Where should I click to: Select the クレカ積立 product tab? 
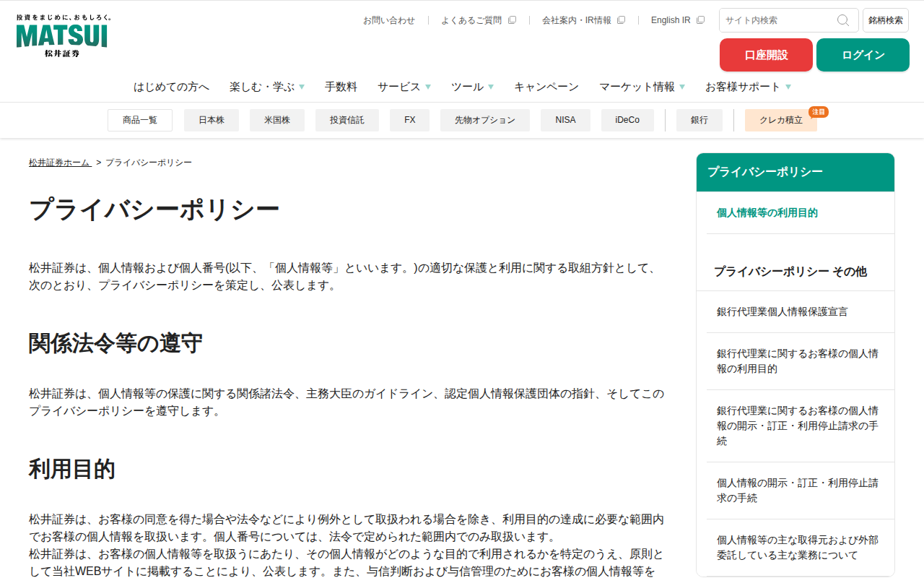click(x=781, y=120)
